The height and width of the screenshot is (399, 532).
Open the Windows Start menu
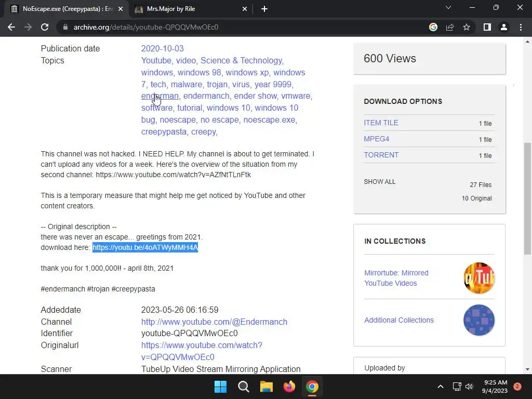click(x=220, y=387)
